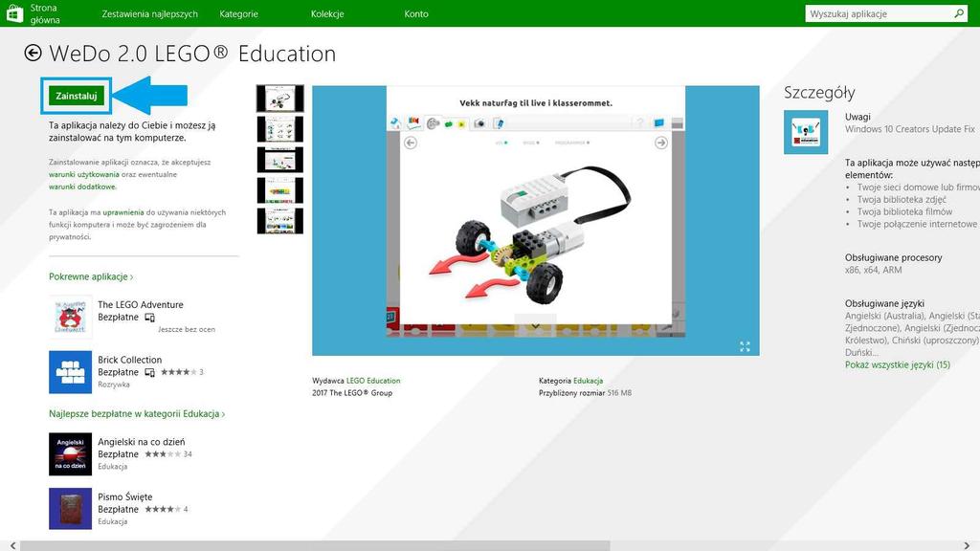980x551 pixels.
Task: Click the '516 MB' size value
Action: coord(619,393)
